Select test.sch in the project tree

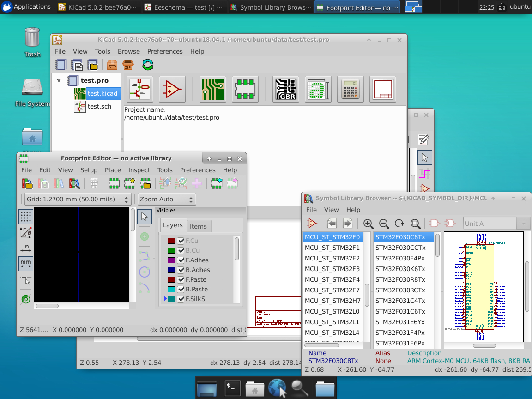(99, 106)
